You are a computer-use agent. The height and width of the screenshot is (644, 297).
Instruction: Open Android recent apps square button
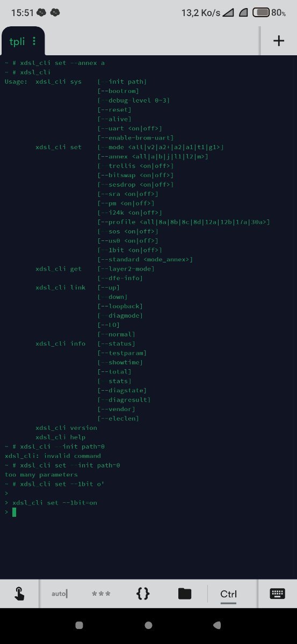point(79,625)
